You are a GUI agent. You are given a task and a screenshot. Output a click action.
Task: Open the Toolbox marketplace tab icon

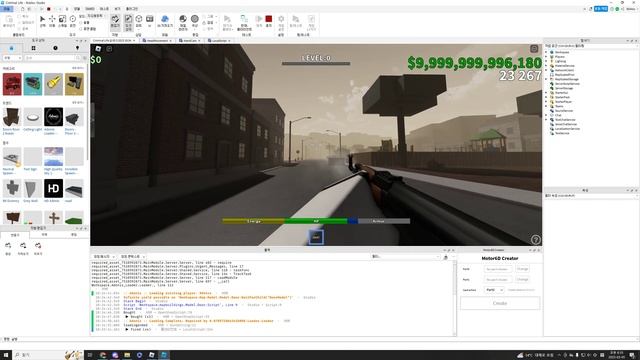(x=11, y=48)
